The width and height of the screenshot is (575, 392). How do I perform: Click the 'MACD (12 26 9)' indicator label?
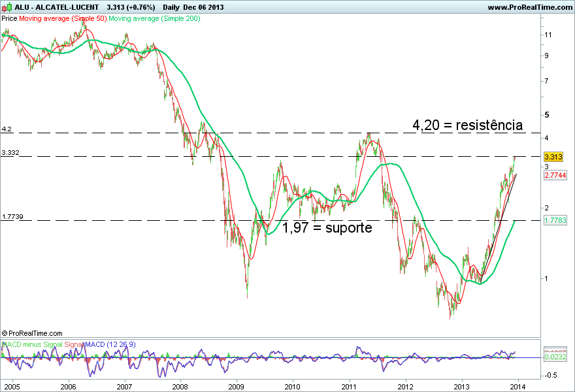pos(110,345)
